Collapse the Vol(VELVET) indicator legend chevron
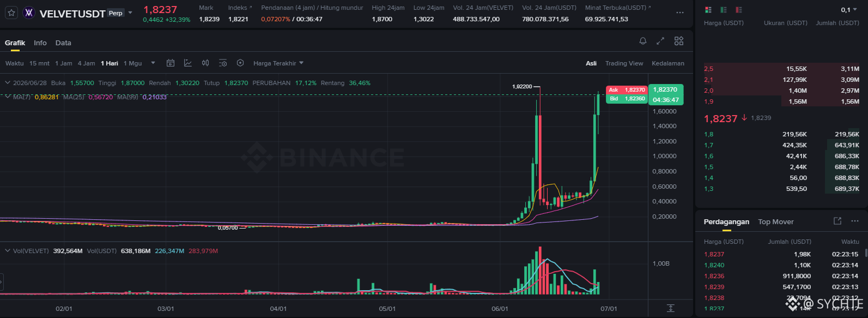The width and height of the screenshot is (868, 318). click(8, 251)
